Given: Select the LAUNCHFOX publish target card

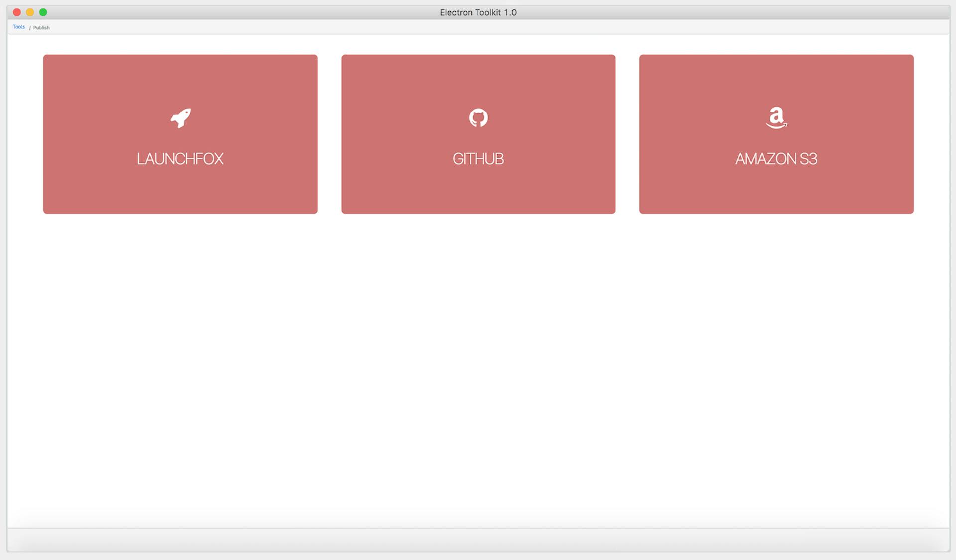Looking at the screenshot, I should 180,134.
